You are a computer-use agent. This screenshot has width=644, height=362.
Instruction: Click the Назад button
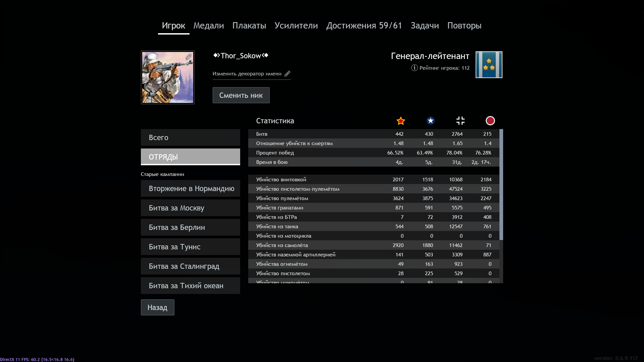click(x=157, y=307)
